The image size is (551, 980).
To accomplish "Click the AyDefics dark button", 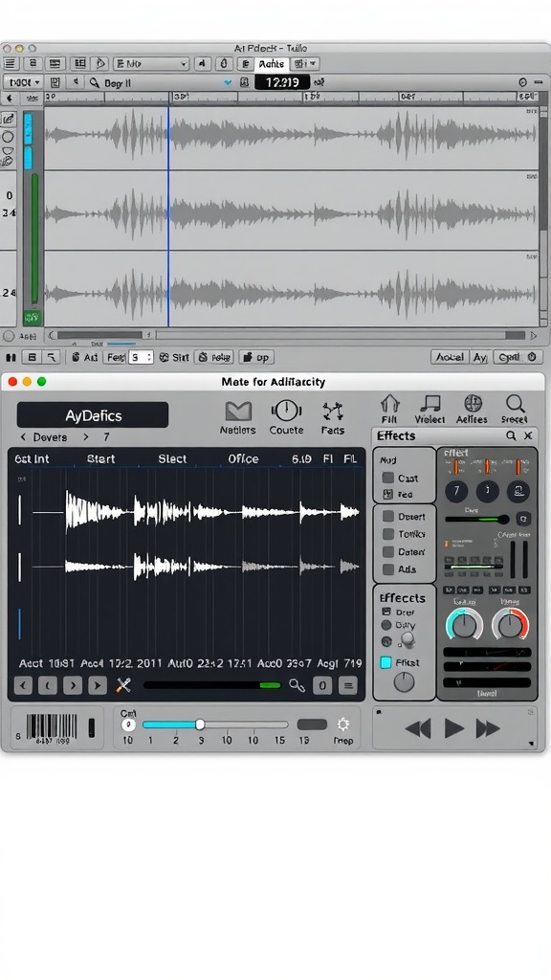I will [93, 415].
